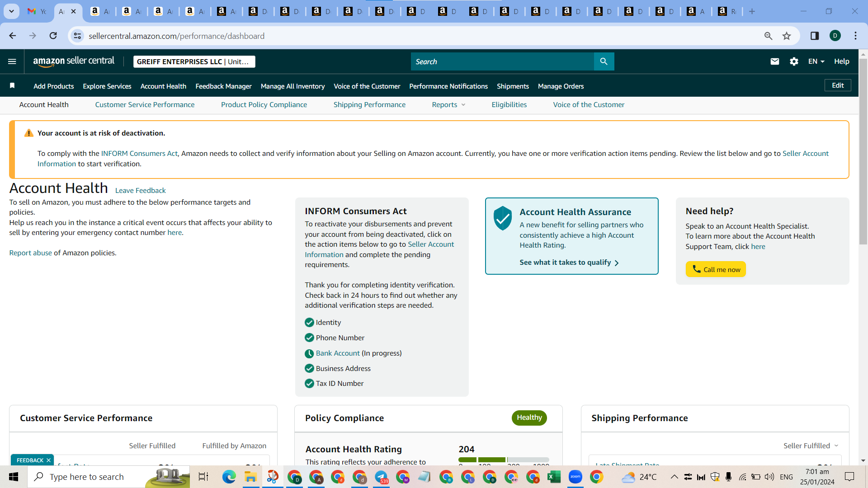Open Zoom from the taskbar
The height and width of the screenshot is (488, 868).
[x=575, y=477]
